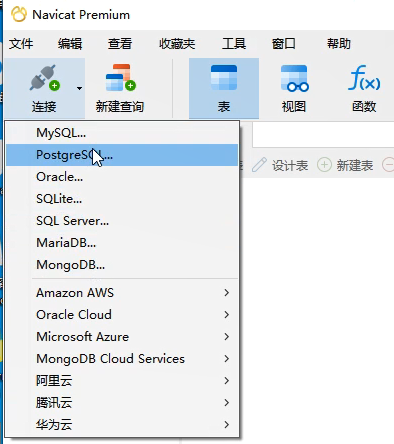Expand the Microsoft Azure submenu
The width and height of the screenshot is (394, 444).
(122, 337)
